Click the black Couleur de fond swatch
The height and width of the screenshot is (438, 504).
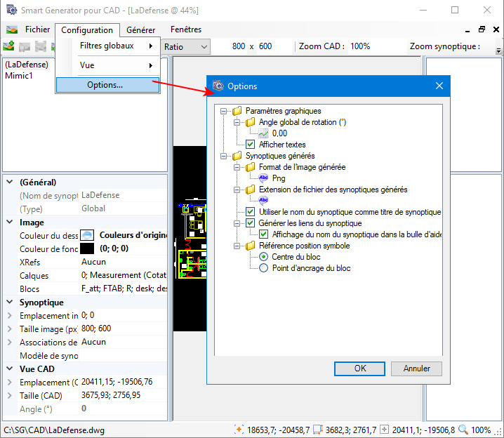(87, 248)
